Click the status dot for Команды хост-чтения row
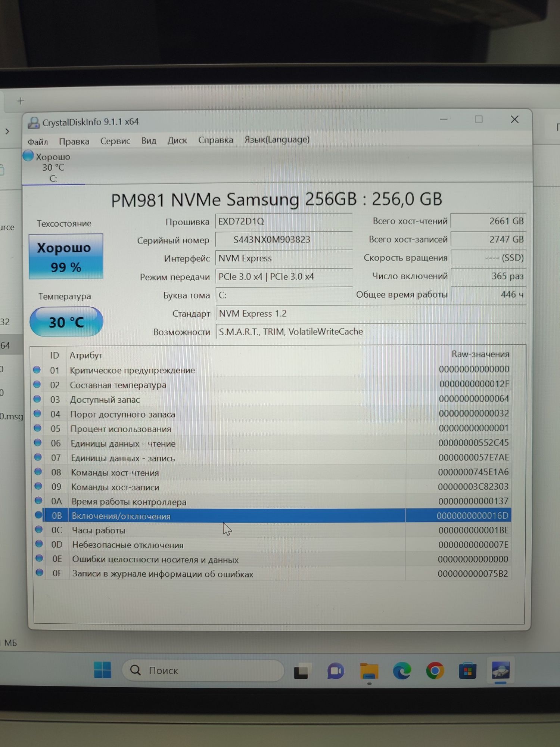The width and height of the screenshot is (560, 747). tap(38, 472)
